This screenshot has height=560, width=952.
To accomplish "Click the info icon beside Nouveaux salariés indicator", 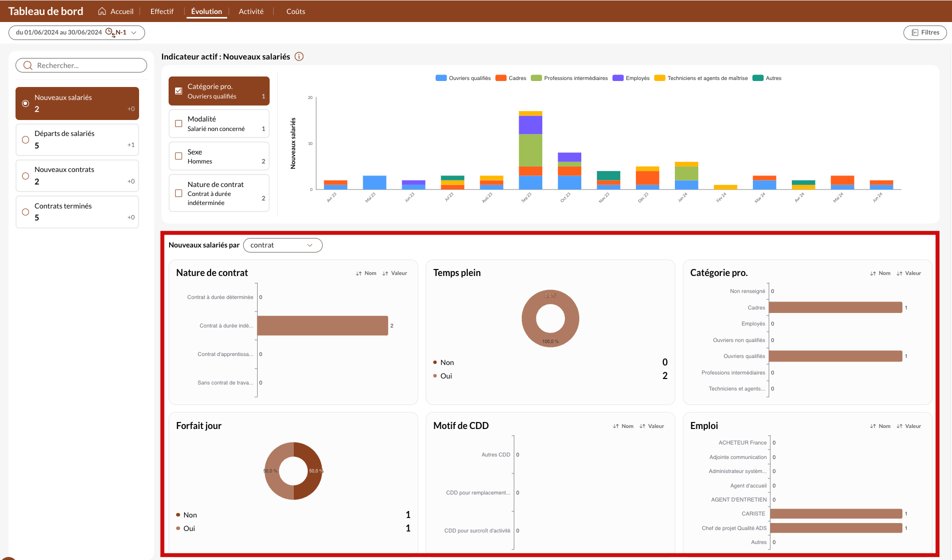I will click(299, 56).
